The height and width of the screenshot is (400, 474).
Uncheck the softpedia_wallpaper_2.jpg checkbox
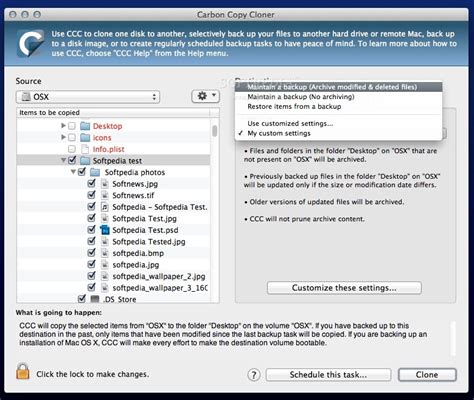pyautogui.click(x=91, y=276)
